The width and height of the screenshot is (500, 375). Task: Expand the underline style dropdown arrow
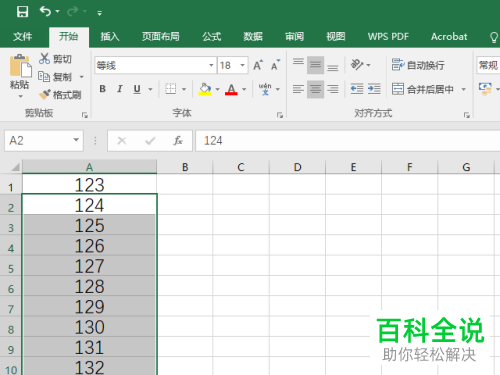click(150, 89)
